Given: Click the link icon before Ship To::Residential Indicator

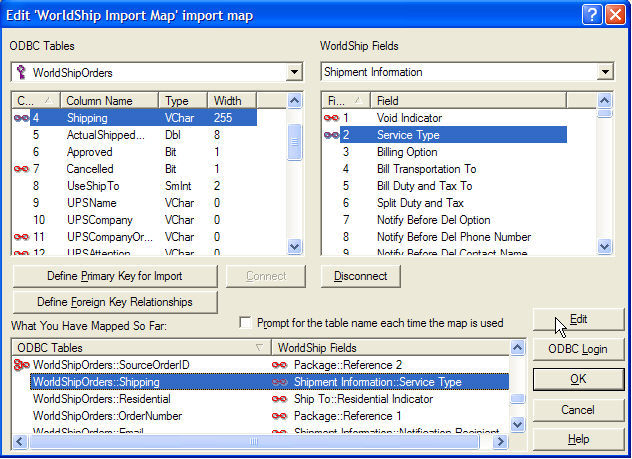Looking at the screenshot, I should click(279, 399).
